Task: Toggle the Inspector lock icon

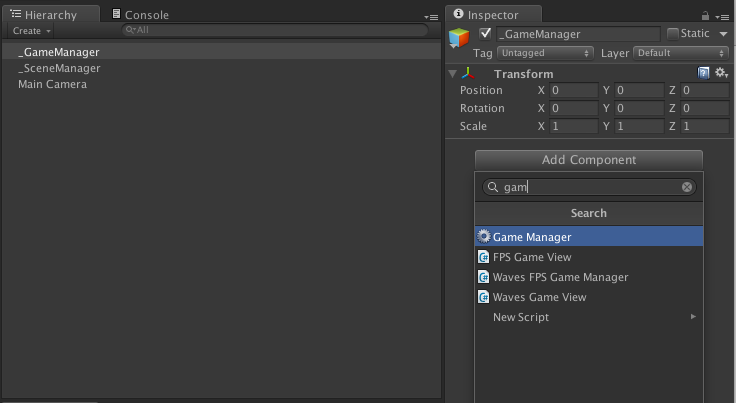Action: [x=705, y=16]
